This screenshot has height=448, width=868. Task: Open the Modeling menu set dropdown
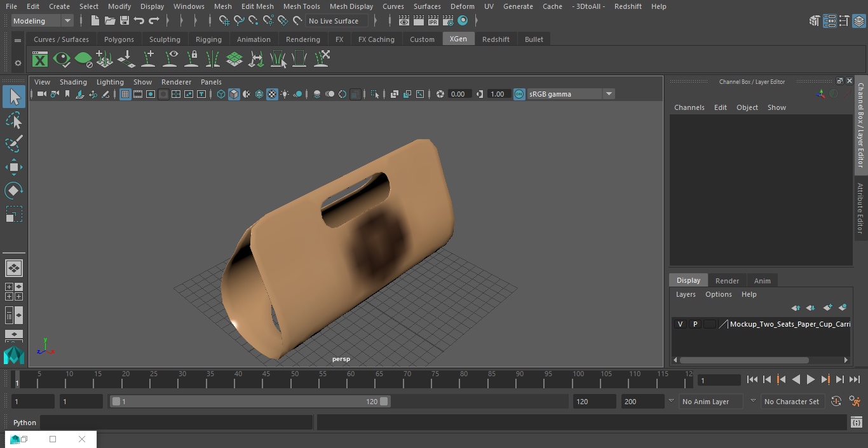pyautogui.click(x=43, y=21)
